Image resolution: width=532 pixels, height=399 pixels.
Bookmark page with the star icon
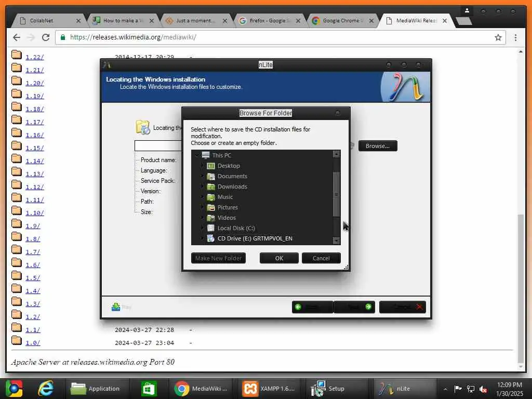(x=498, y=37)
